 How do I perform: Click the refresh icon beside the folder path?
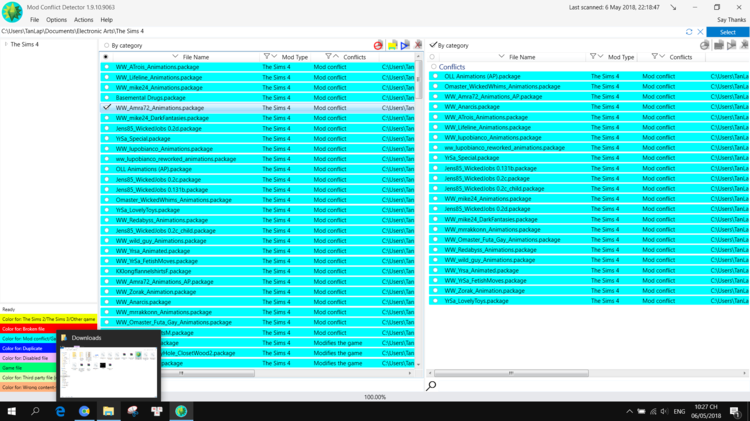pyautogui.click(x=689, y=32)
